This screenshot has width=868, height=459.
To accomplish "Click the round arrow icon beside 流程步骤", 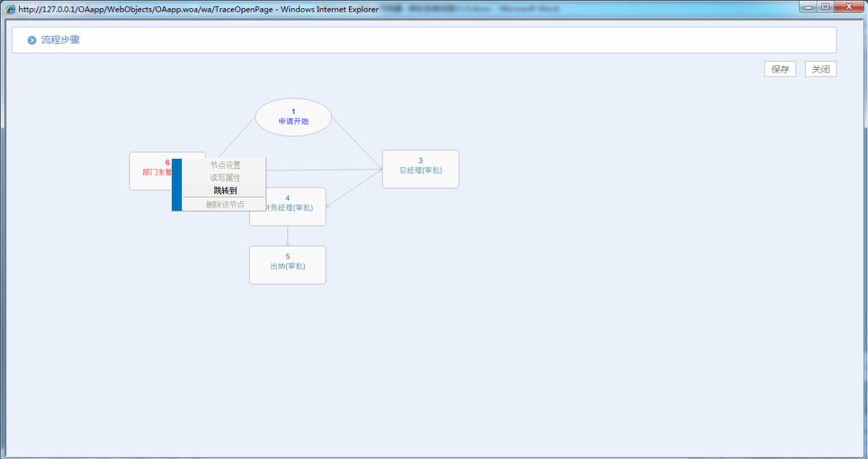I will [x=31, y=40].
